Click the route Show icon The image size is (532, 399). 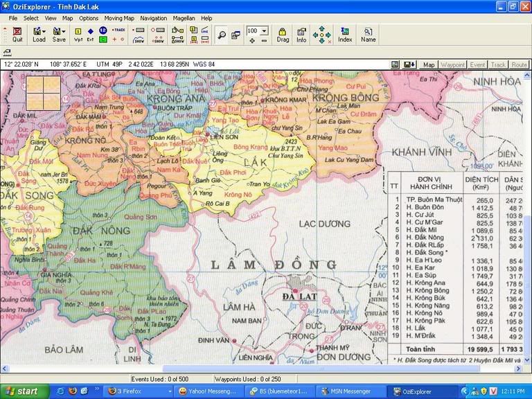coord(177,39)
